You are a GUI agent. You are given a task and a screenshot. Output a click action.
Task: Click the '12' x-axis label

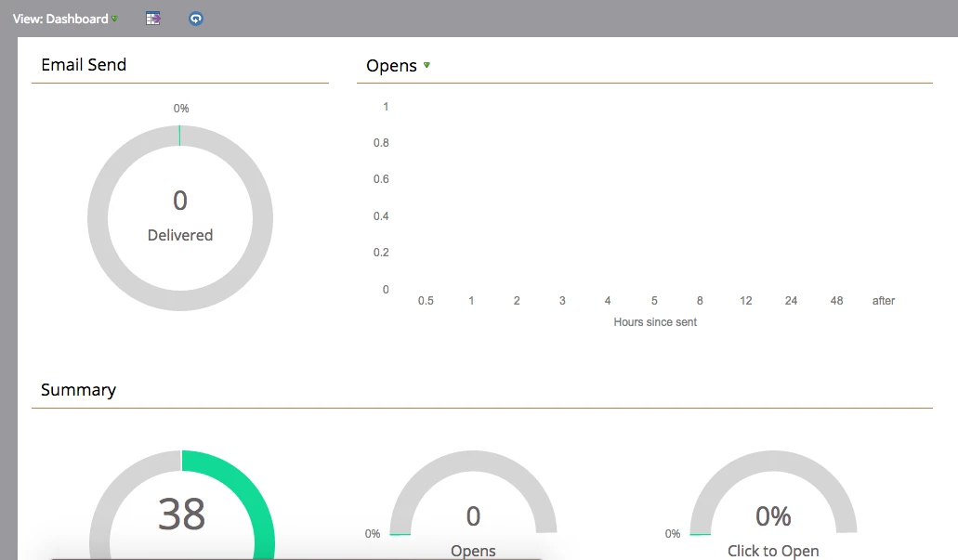pyautogui.click(x=746, y=301)
